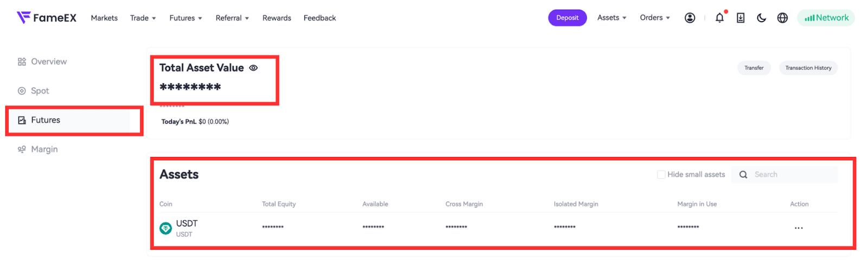The height and width of the screenshot is (267, 868).
Task: Expand the Trade dropdown menu
Action: (x=143, y=18)
